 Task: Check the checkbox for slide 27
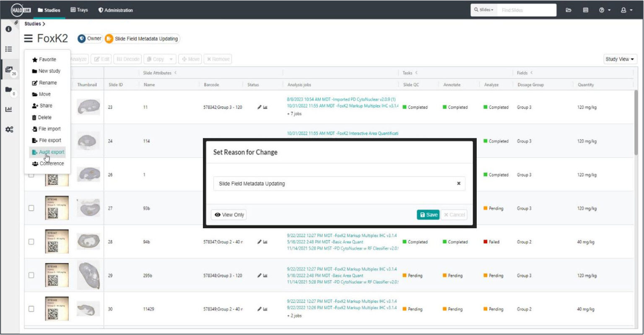click(x=31, y=209)
